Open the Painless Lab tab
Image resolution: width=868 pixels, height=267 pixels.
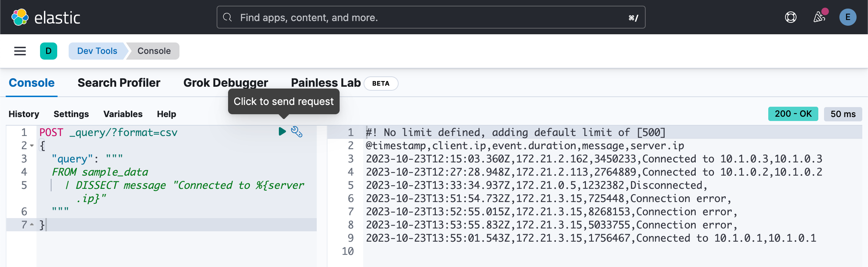coord(326,83)
